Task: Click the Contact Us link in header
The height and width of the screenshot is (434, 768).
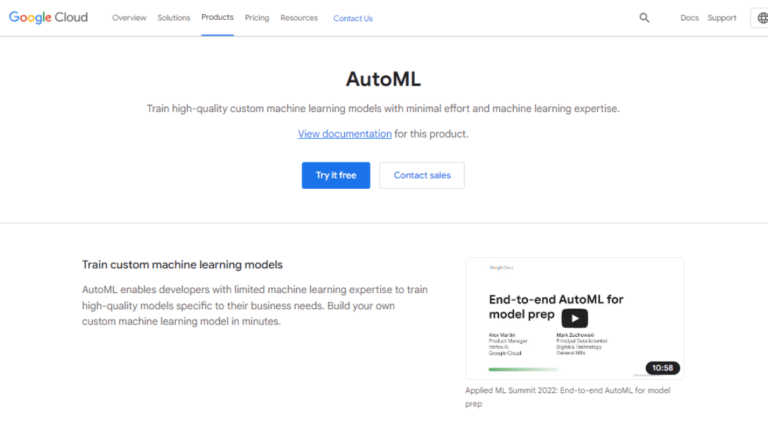Action: 353,19
